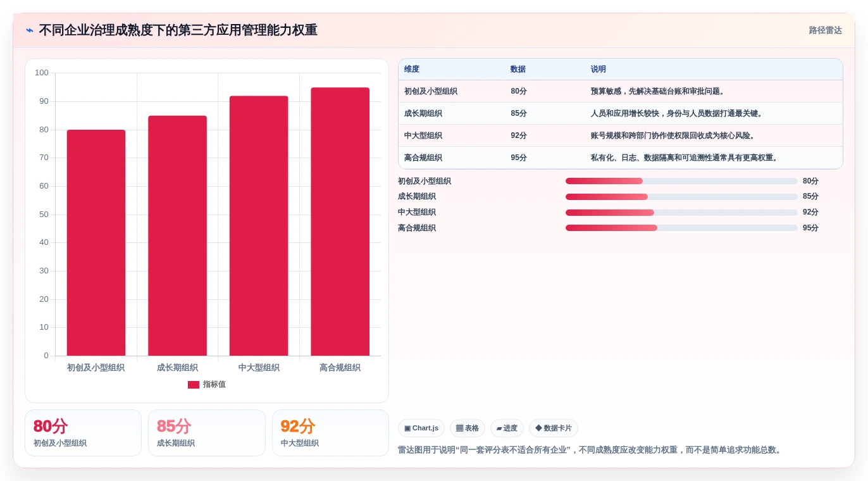Viewport: 868px width, 481px height.
Task: Click the 85分 table value
Action: (519, 113)
